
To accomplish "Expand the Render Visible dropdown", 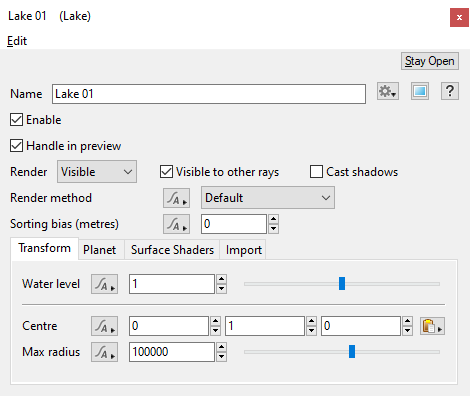I will tap(97, 172).
